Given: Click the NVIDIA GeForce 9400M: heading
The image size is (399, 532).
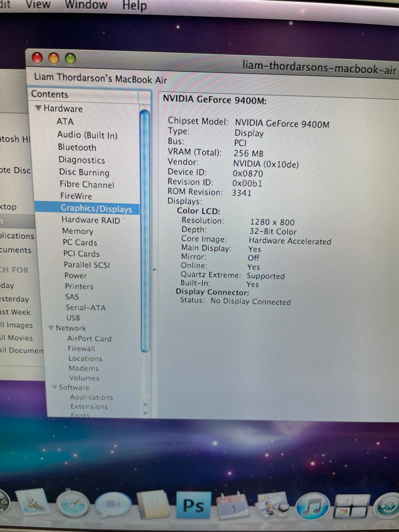Looking at the screenshot, I should coord(214,100).
